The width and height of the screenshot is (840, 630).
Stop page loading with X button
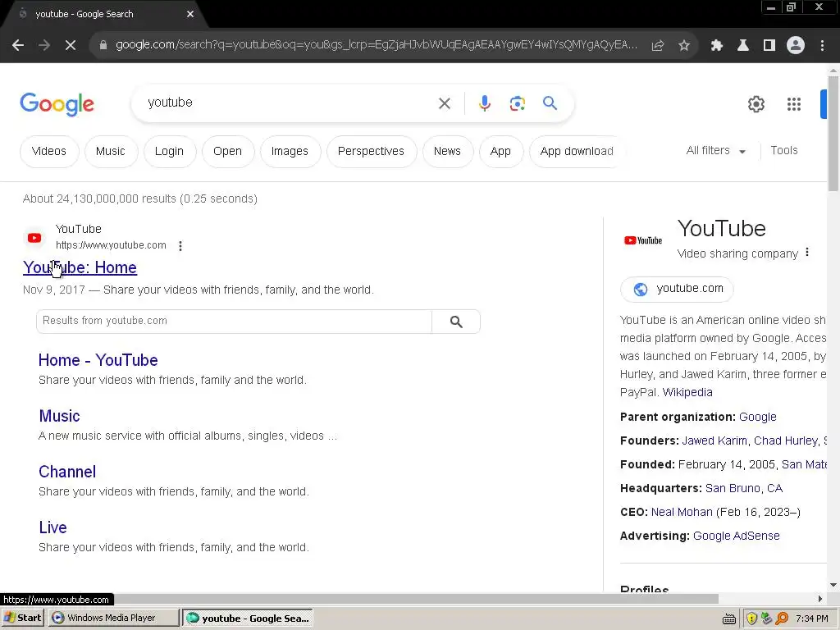tap(71, 46)
